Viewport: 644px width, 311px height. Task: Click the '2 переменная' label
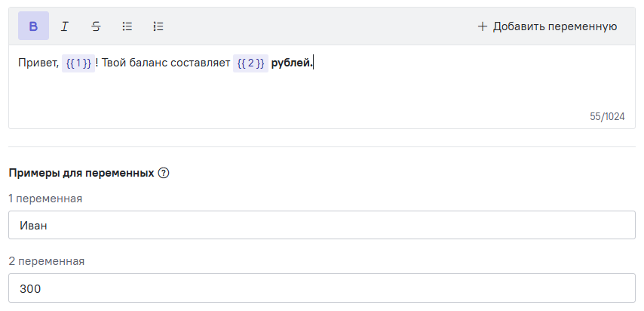[47, 261]
